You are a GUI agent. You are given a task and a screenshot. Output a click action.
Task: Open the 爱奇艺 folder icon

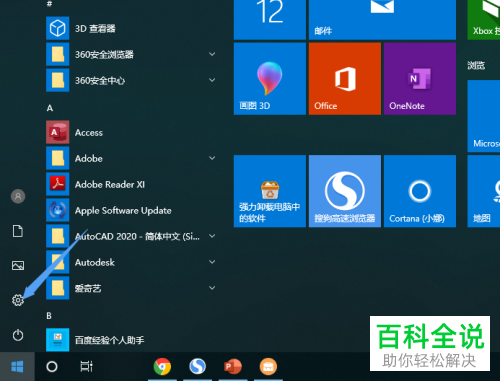[x=58, y=288]
